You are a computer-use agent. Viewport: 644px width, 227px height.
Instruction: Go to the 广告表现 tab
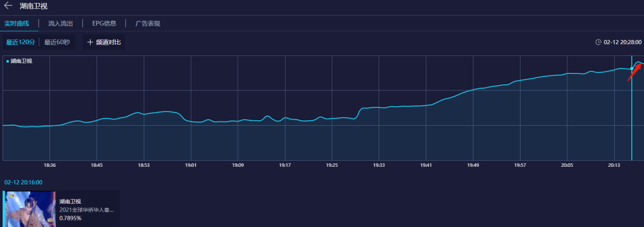[x=148, y=23]
